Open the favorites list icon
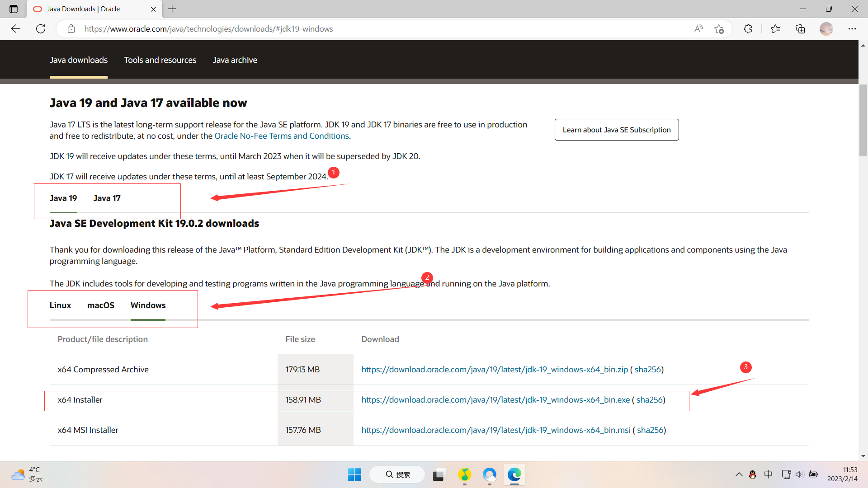The image size is (868, 488). (x=775, y=29)
